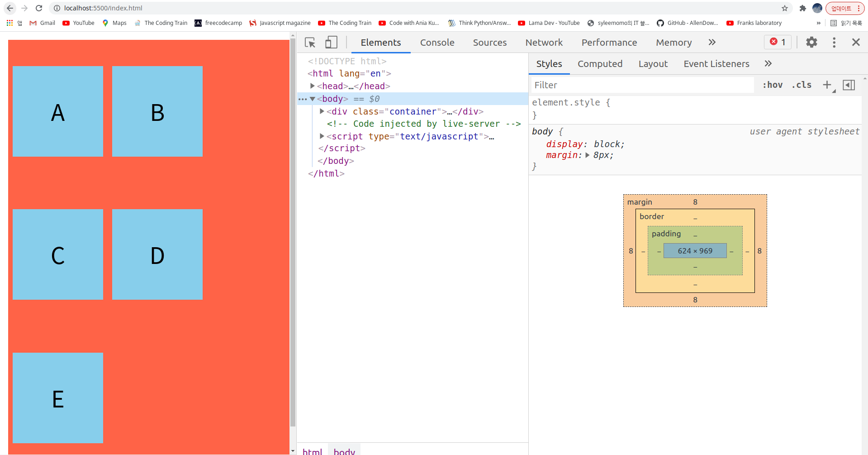
Task: Click the blue box labeled E
Action: click(58, 398)
